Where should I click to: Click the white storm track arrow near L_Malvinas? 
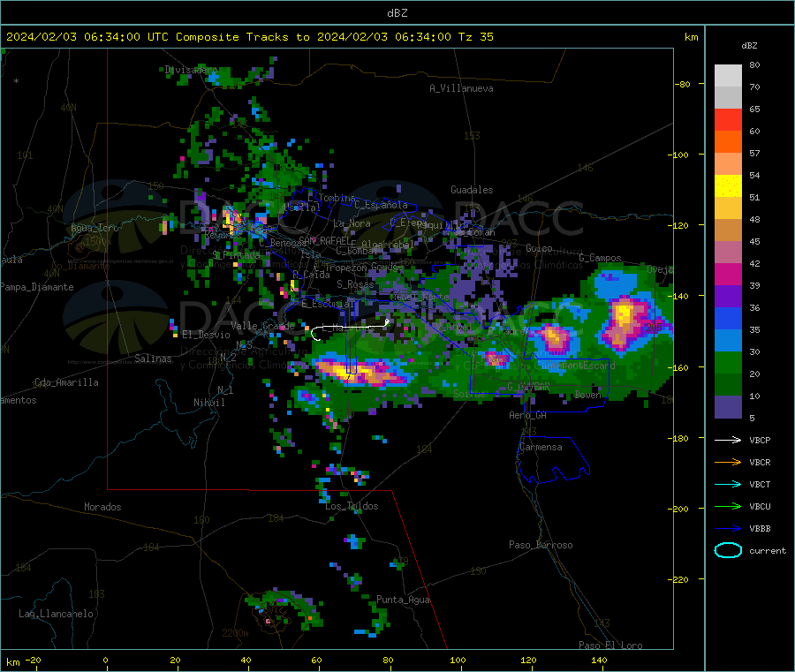click(350, 329)
